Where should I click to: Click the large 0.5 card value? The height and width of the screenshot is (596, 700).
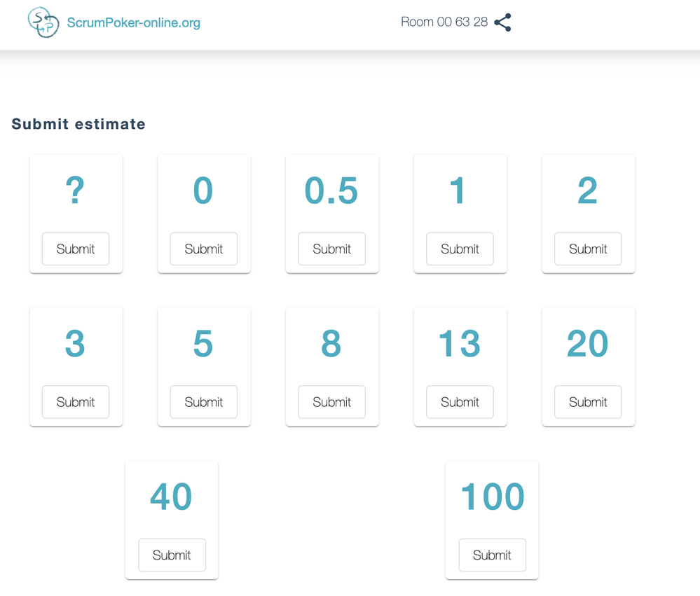click(331, 190)
